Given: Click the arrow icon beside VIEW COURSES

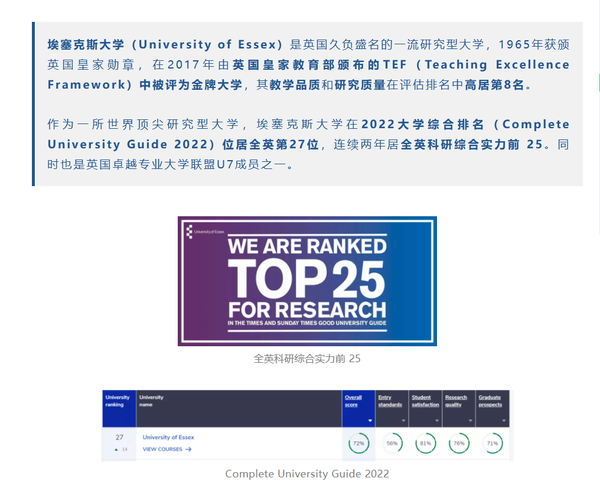Looking at the screenshot, I should tap(188, 449).
